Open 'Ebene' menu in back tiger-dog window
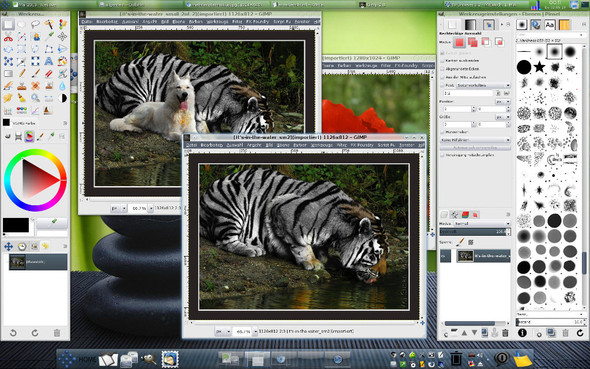 point(178,22)
